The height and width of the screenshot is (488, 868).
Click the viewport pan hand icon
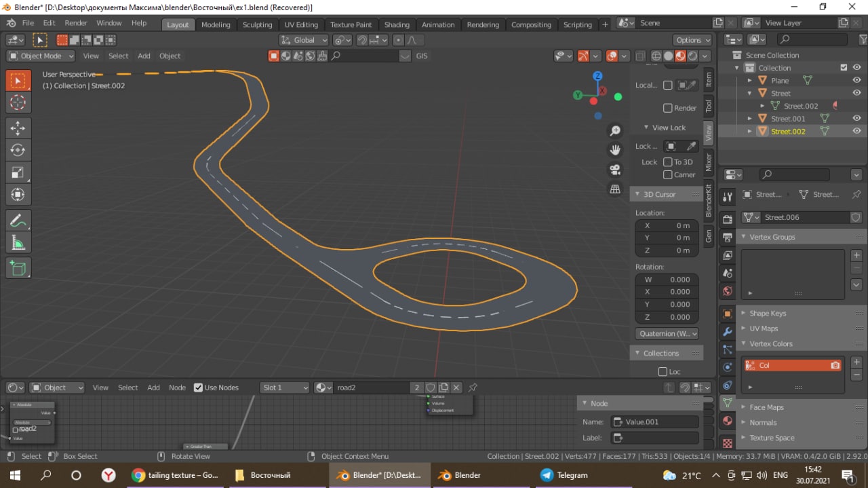pos(615,150)
